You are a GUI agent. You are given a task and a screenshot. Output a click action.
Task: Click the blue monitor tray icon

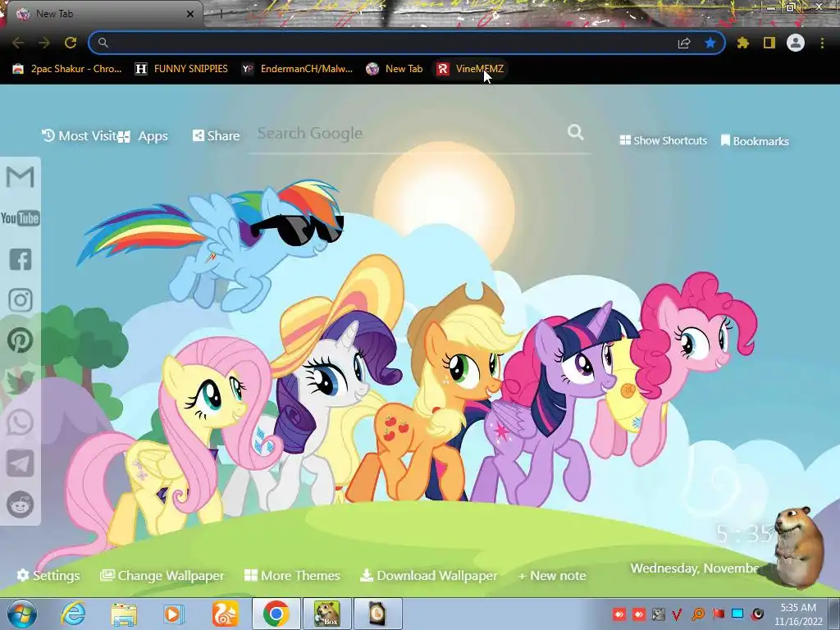pyautogui.click(x=737, y=614)
